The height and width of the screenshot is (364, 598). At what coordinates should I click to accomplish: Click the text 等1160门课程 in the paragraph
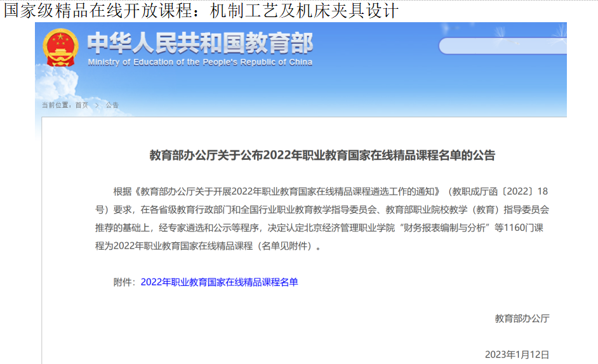[521, 228]
